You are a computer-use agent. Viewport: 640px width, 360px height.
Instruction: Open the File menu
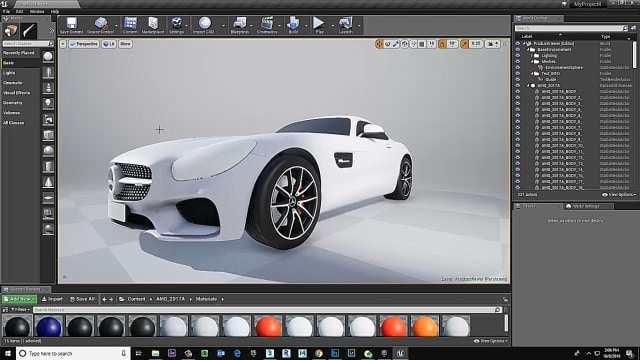point(7,11)
